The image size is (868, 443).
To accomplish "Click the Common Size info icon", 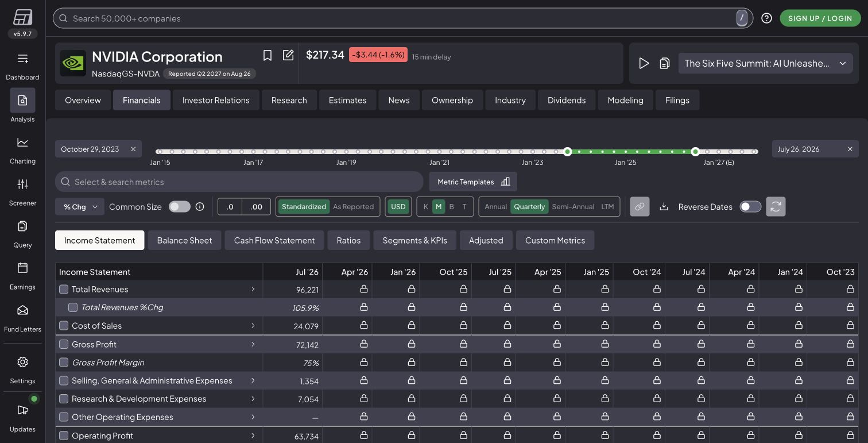I will pos(200,206).
